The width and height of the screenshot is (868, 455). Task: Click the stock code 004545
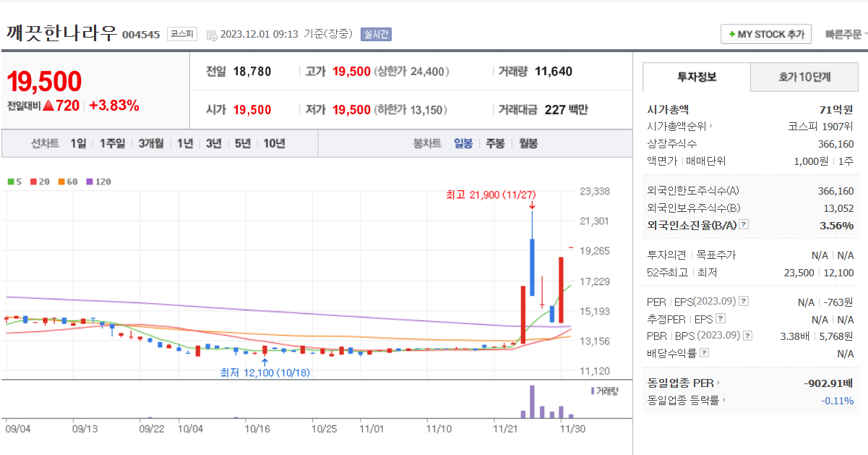[141, 35]
